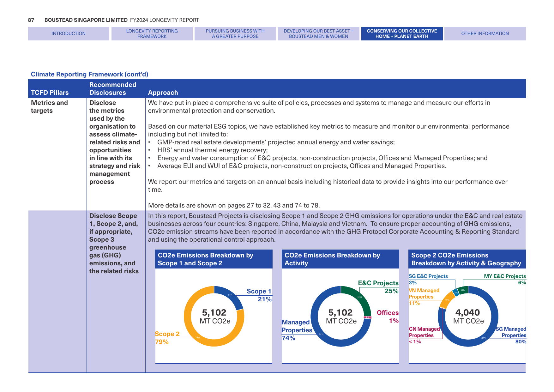Image resolution: width=554 pixels, height=392 pixels.
Task: Open the Other Information tab
Action: click(x=485, y=33)
